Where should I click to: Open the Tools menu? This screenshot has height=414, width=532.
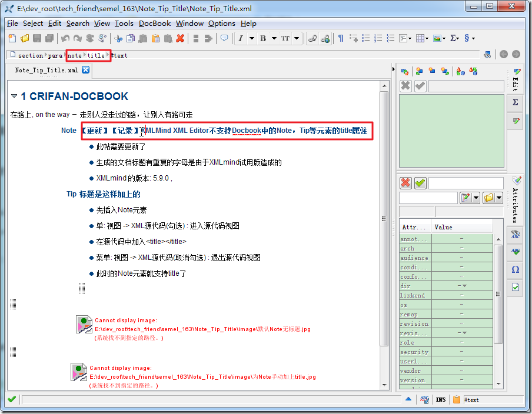click(x=124, y=24)
